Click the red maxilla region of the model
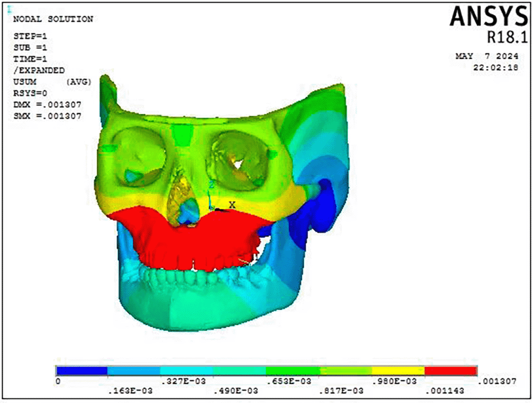This screenshot has height=403, width=532. [201, 239]
